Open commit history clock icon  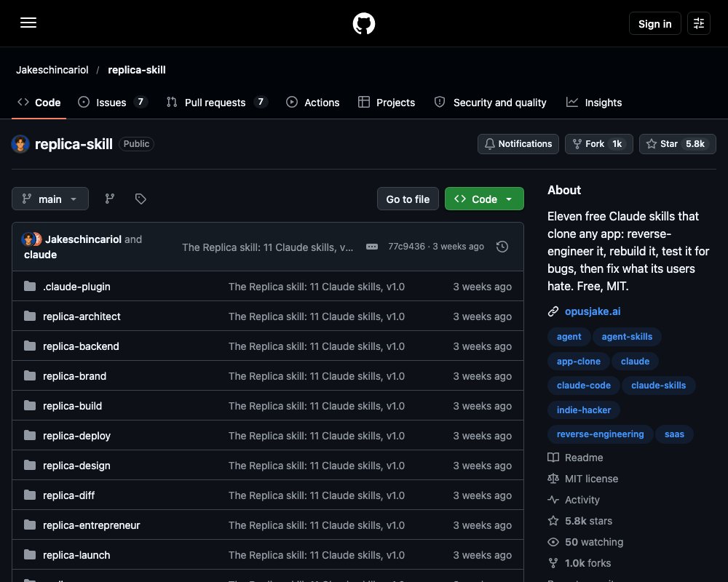coord(502,247)
